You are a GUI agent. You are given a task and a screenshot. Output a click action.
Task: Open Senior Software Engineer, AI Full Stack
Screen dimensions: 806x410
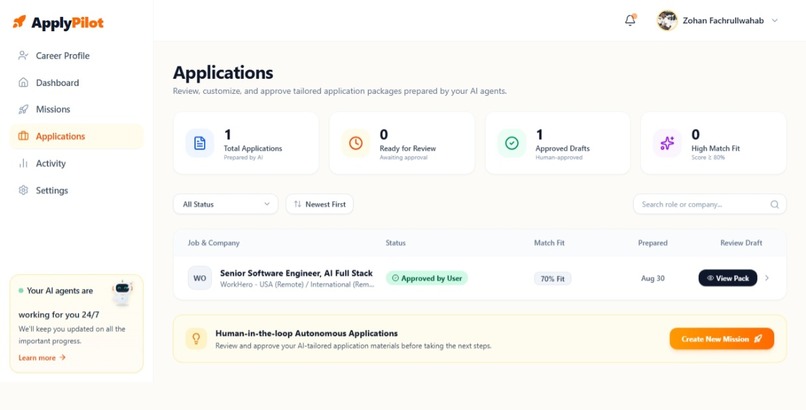coord(296,273)
